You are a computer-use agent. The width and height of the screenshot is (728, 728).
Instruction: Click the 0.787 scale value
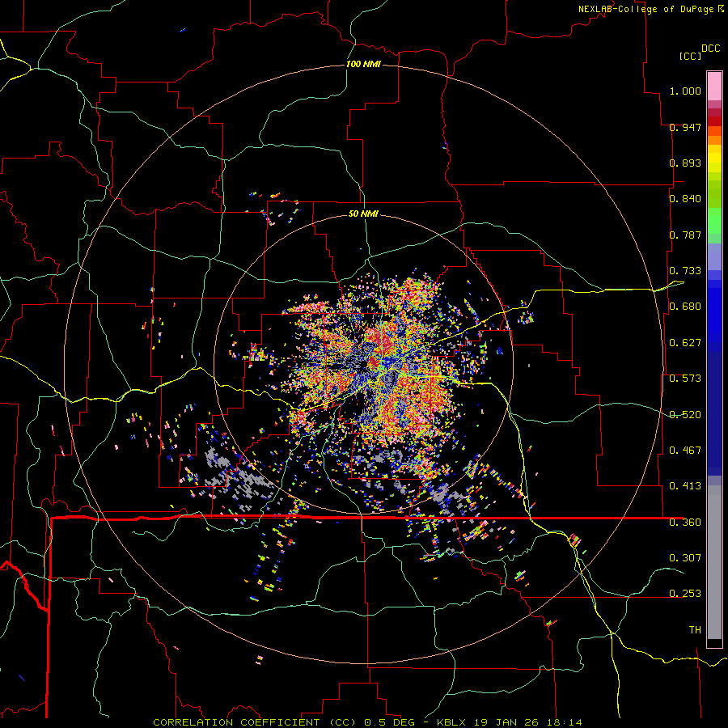tap(685, 235)
